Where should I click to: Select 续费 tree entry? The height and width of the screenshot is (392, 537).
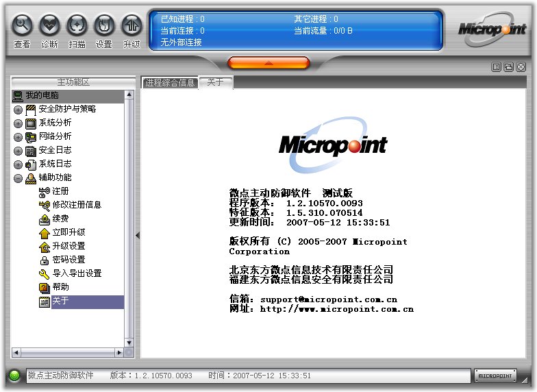click(60, 219)
